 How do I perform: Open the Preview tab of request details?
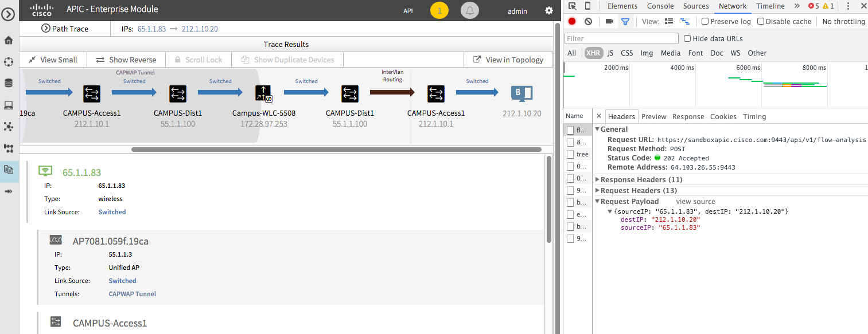point(653,117)
